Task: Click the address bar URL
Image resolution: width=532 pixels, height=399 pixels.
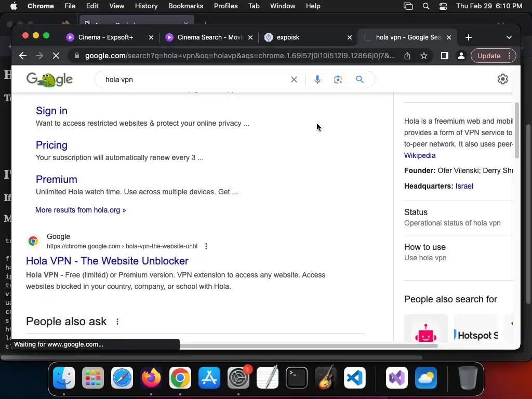Action: coord(240,56)
